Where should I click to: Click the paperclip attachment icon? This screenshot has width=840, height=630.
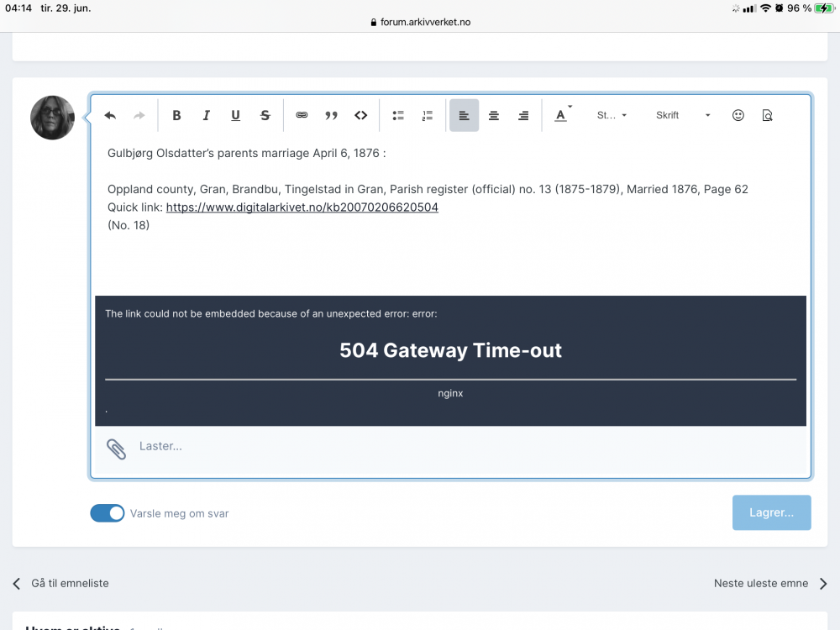(x=116, y=449)
